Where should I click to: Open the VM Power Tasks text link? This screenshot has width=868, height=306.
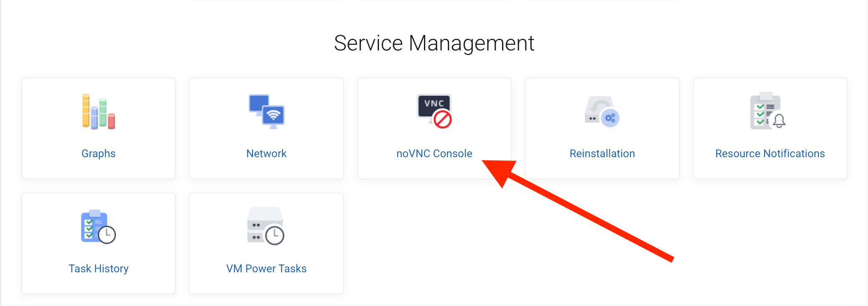[266, 268]
